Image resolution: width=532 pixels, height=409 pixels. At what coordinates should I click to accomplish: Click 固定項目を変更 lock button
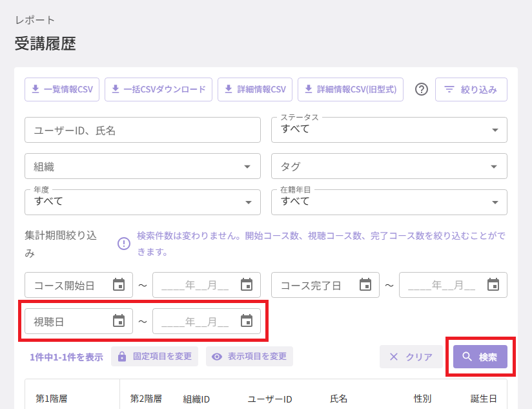[x=155, y=357]
